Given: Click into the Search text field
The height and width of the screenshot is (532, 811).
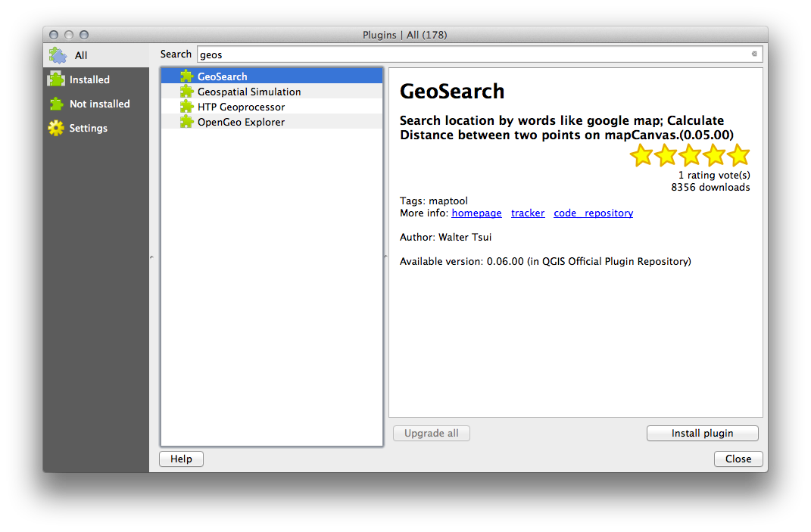Looking at the screenshot, I should (469, 54).
